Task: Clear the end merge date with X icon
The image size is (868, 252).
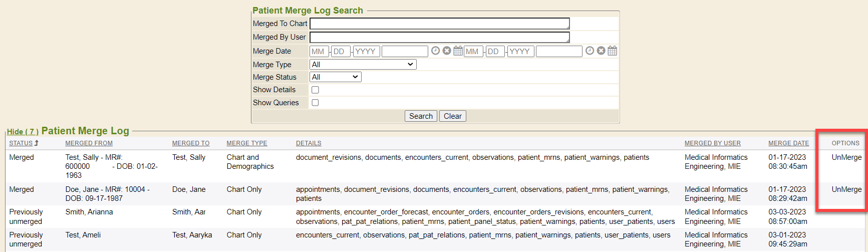Action: (x=601, y=51)
